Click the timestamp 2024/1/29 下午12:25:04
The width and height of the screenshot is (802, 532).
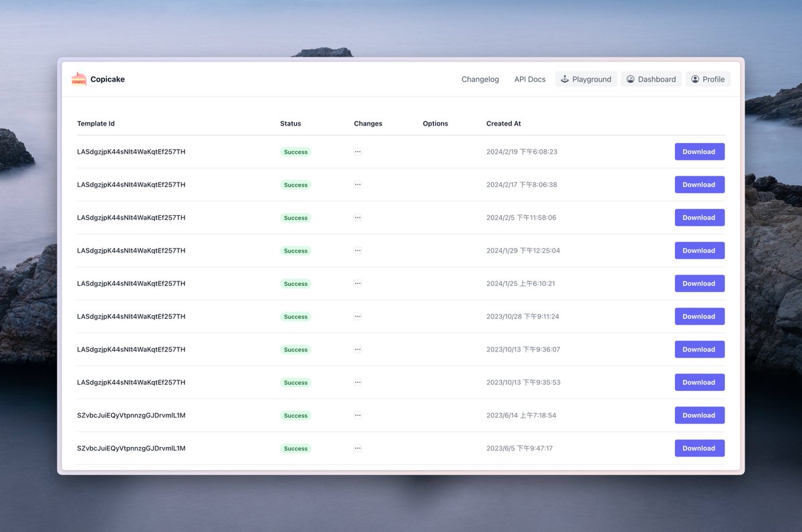point(523,251)
